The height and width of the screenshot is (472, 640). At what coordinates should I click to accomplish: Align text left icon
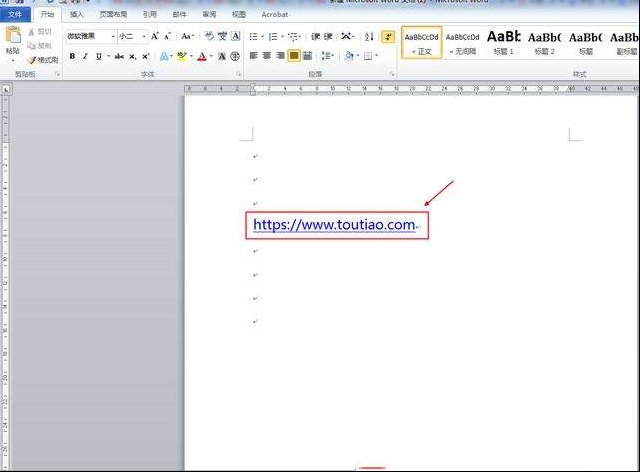(x=254, y=56)
